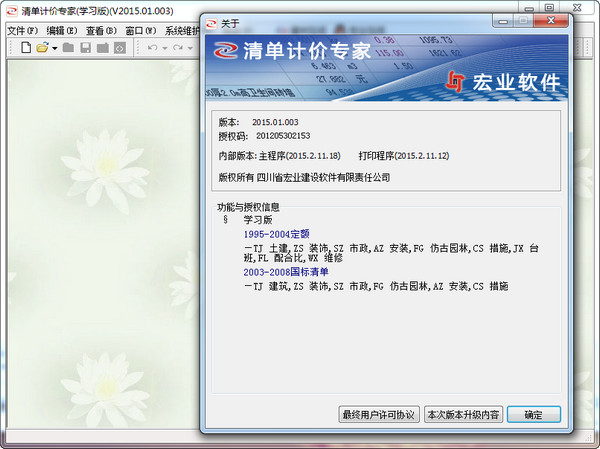Click the 最终用户许可协议 button

(379, 415)
